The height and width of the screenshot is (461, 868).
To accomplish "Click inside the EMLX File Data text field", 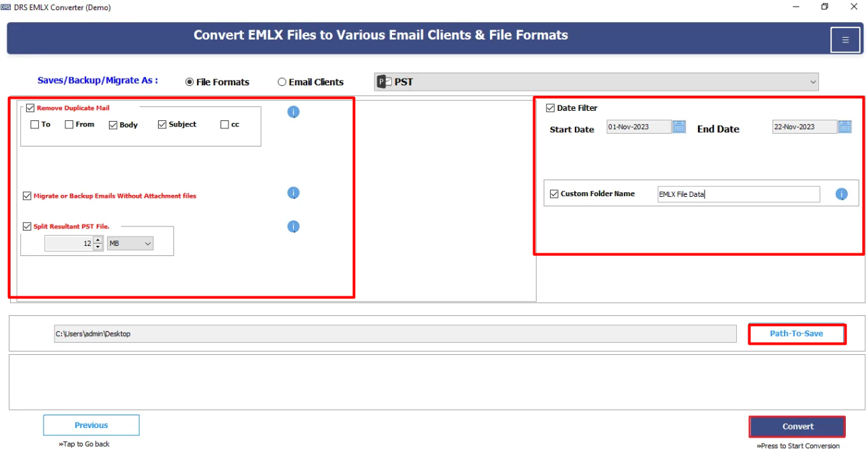I will point(738,194).
